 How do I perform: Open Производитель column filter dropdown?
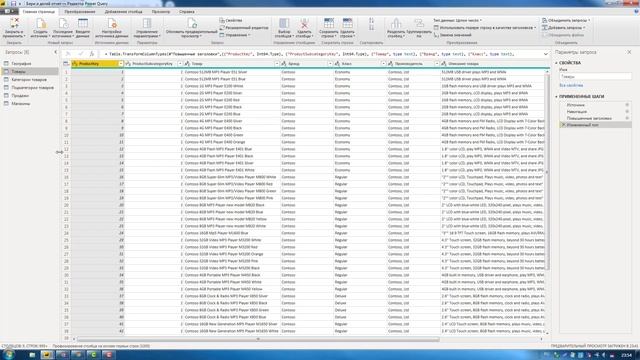(x=436, y=64)
